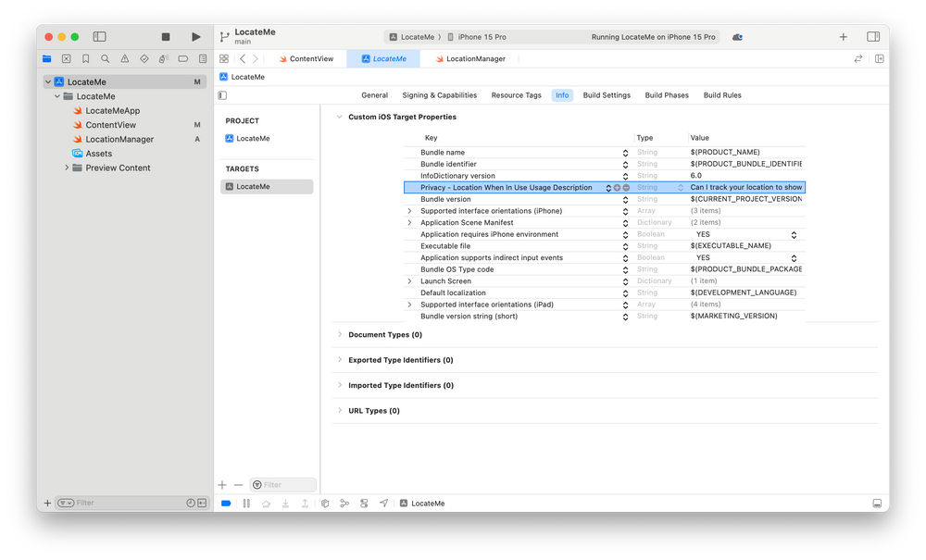Screen dimensions: 926x560
Task: Click the Filter field below targets list
Action: click(x=282, y=484)
